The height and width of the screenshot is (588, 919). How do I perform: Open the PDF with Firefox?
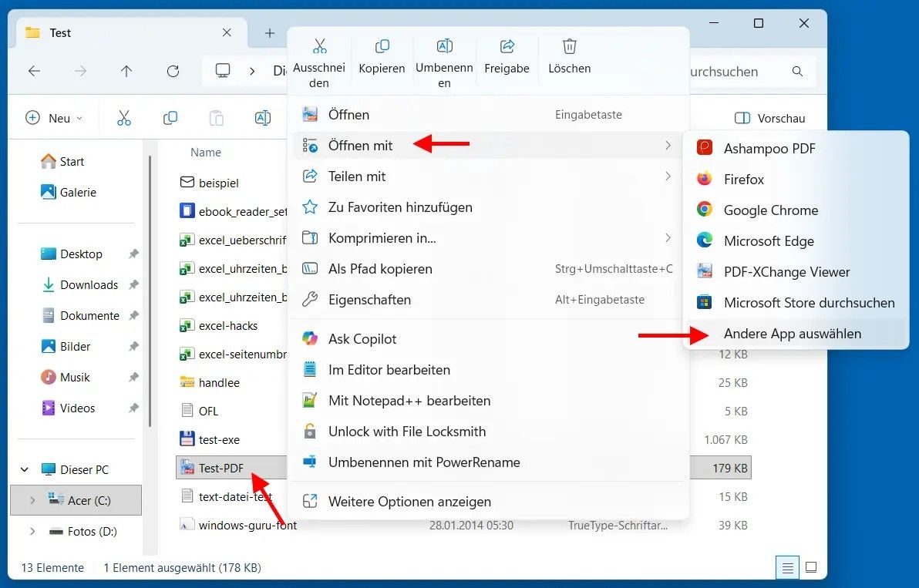click(x=743, y=180)
